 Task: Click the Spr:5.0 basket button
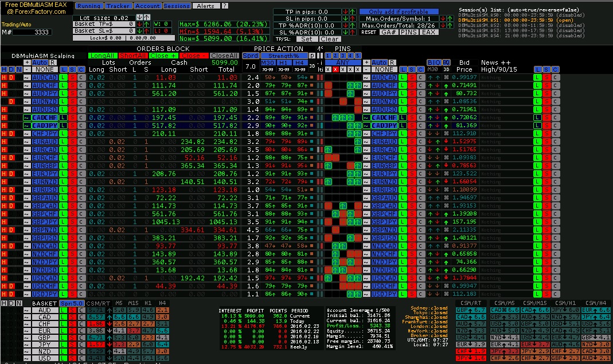[72, 303]
